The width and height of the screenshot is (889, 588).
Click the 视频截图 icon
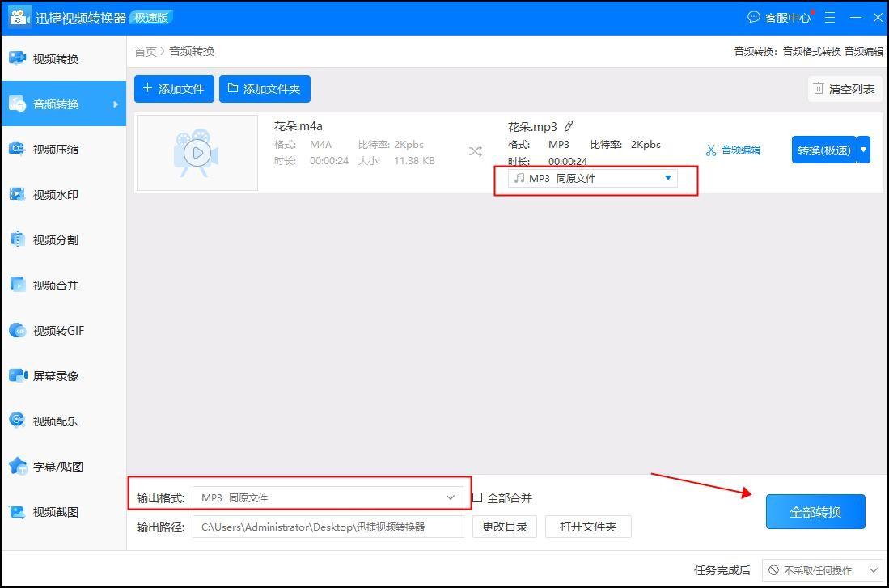click(18, 511)
